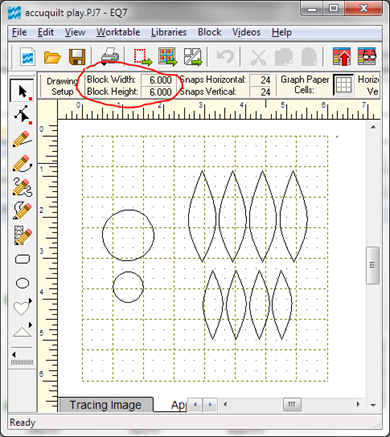Select the Line pencil tool

pos(22,139)
